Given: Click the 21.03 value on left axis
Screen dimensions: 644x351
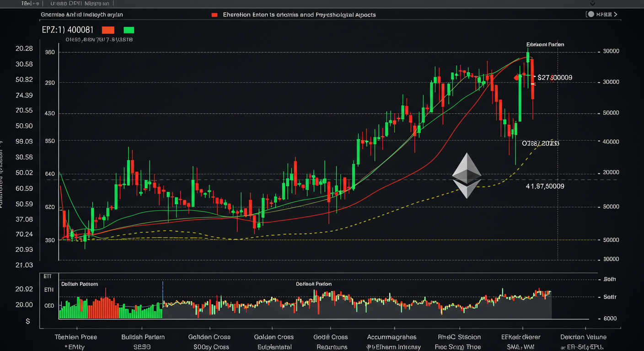Looking at the screenshot, I should [24, 265].
